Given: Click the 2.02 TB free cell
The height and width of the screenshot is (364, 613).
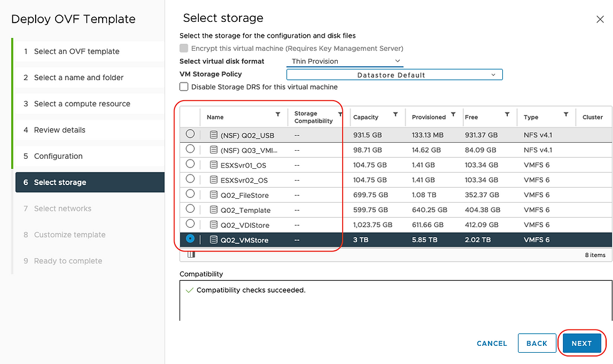Looking at the screenshot, I should click(477, 240).
